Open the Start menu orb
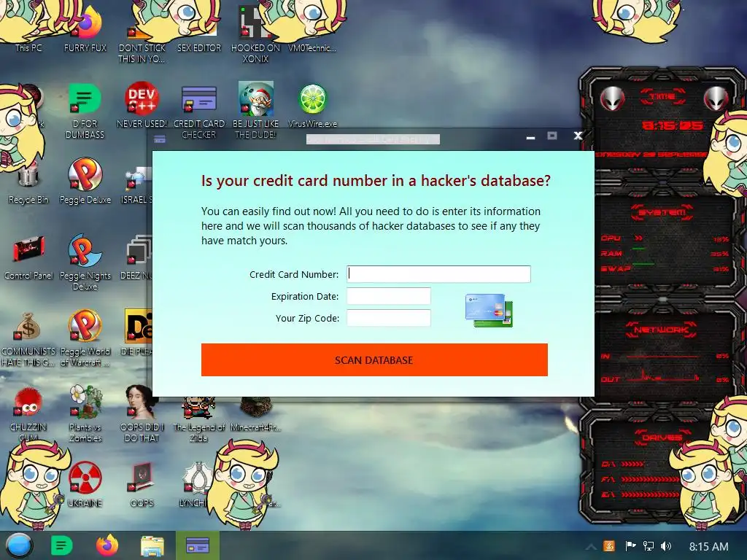Image resolution: width=747 pixels, height=560 pixels. point(19,545)
